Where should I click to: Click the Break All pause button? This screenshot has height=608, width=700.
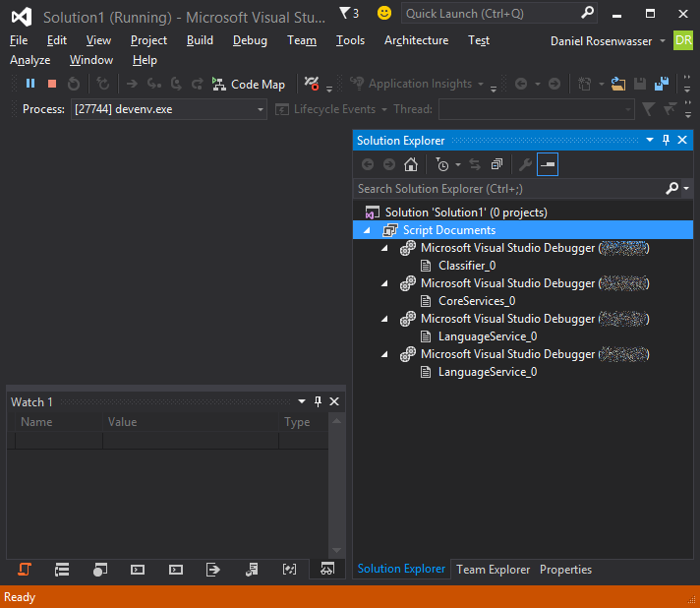pyautogui.click(x=30, y=84)
